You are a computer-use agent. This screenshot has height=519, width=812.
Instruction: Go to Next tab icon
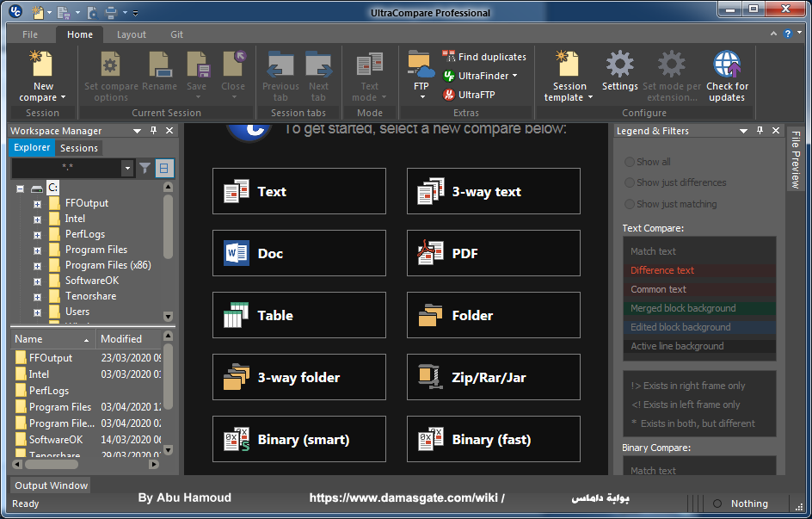tap(318, 64)
